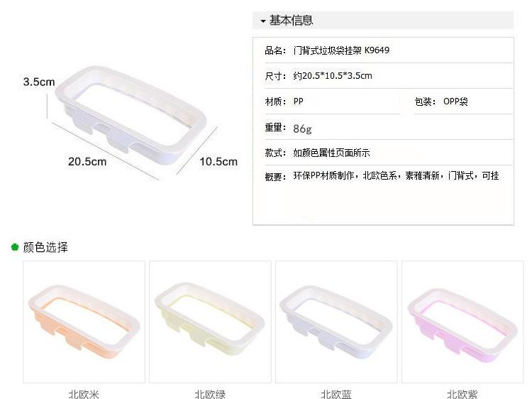Select the 北欧绿 color thumbnail
532x399 pixels.
pos(210,322)
